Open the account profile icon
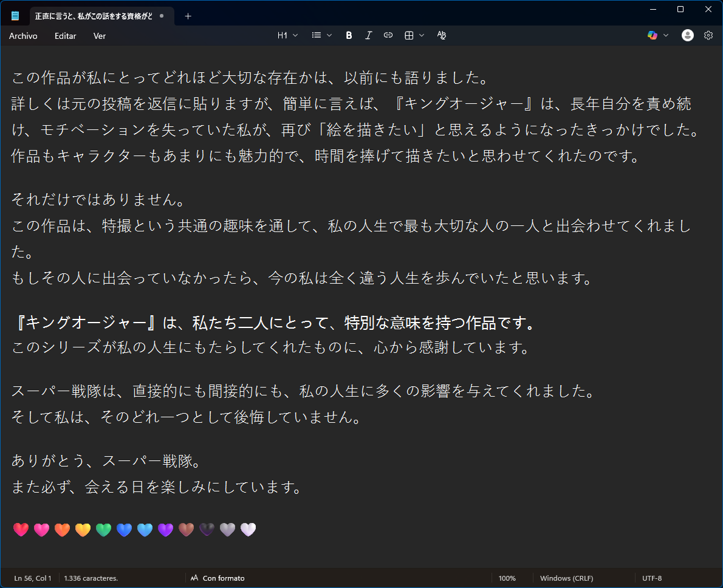 click(687, 35)
